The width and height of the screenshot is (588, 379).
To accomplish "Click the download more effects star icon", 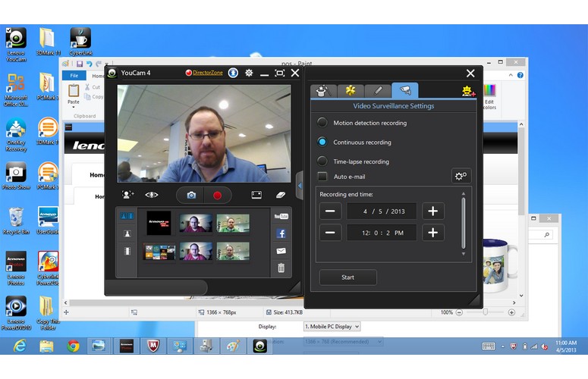I will (468, 91).
